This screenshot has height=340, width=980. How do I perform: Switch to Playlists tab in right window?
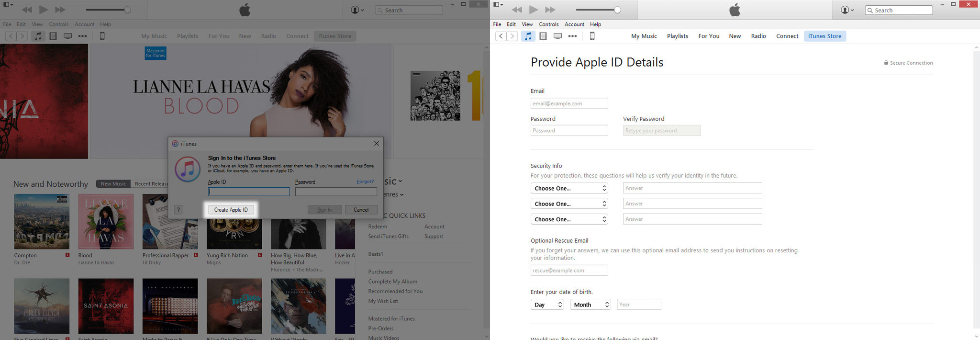tap(678, 36)
